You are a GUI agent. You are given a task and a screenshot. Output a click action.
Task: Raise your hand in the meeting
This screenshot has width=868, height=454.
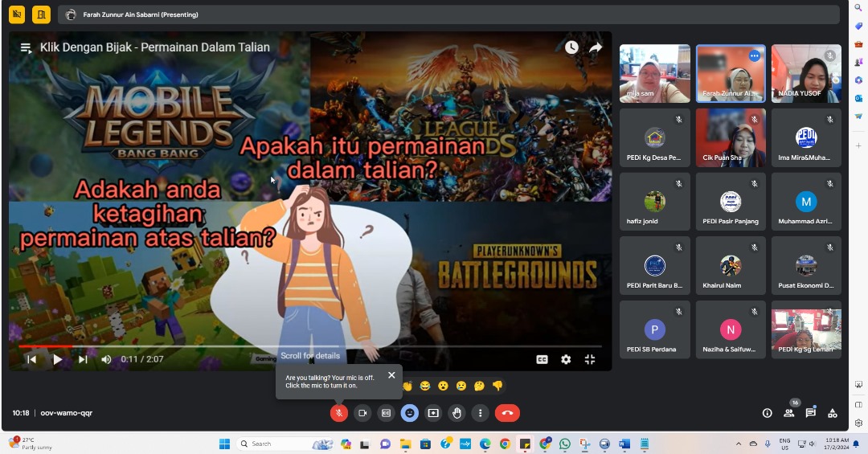tap(457, 413)
